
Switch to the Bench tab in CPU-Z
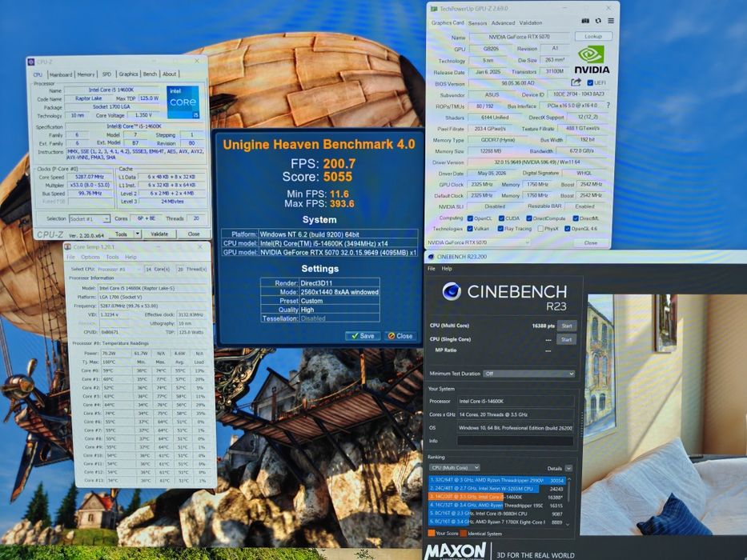click(x=150, y=74)
